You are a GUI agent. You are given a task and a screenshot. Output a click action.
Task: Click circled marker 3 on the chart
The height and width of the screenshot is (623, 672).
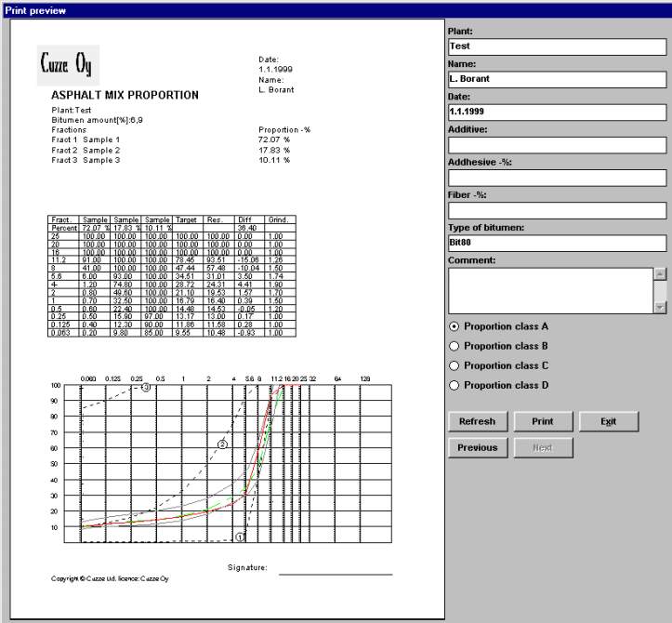click(146, 387)
